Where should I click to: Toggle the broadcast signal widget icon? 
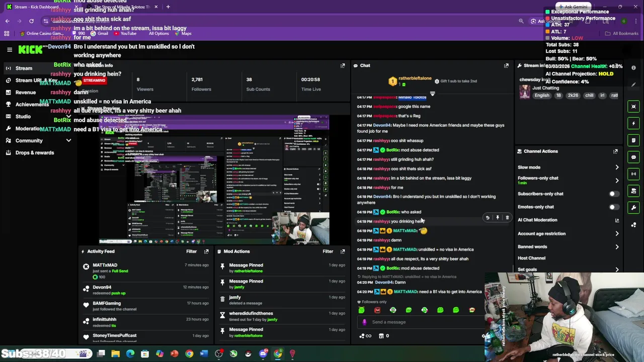click(x=634, y=174)
